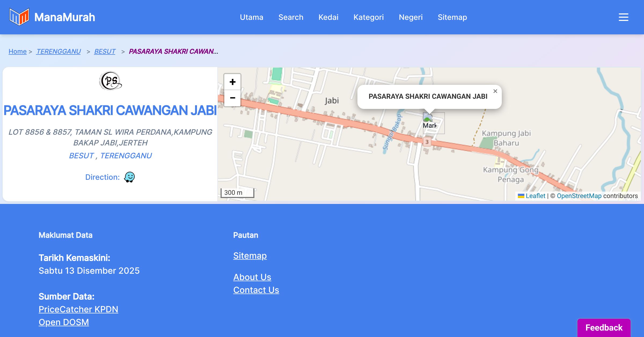This screenshot has height=337, width=644.
Task: Click the BESUT breadcrumb link
Action: (x=105, y=51)
